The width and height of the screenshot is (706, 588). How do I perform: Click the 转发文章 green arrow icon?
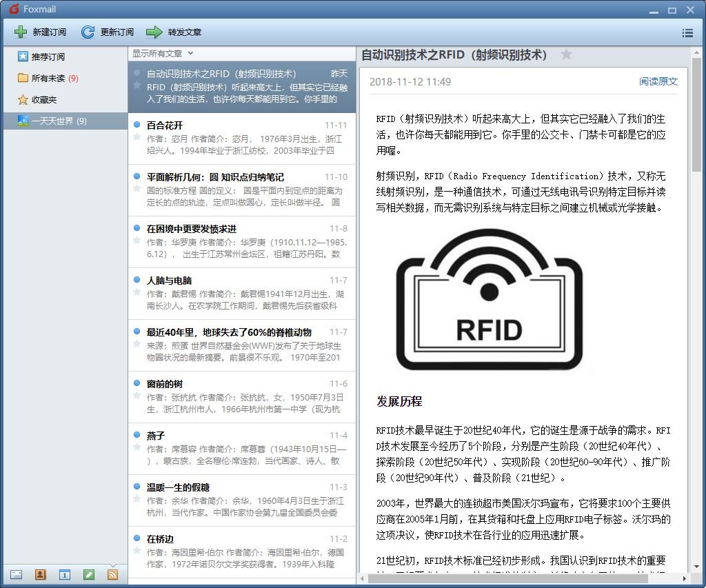[154, 32]
